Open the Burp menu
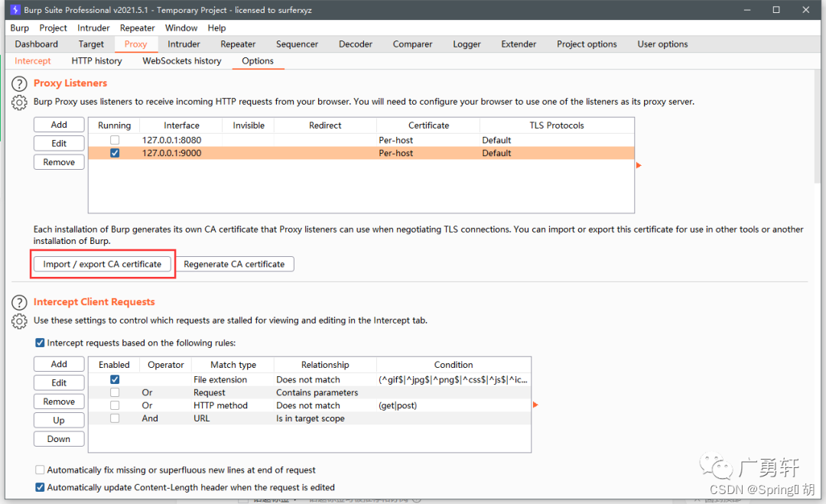The height and width of the screenshot is (504, 826). [x=19, y=28]
